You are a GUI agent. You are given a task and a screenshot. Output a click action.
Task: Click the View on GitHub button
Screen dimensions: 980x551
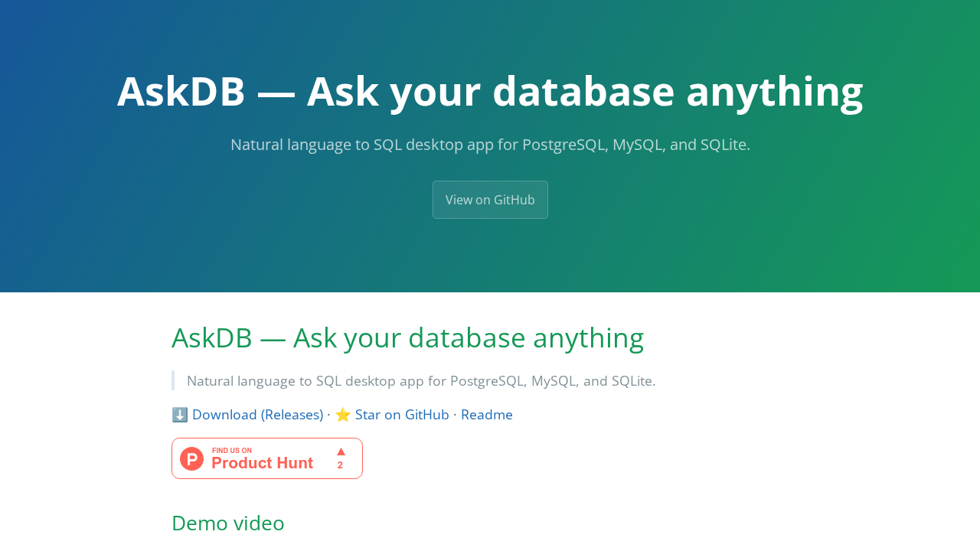point(490,200)
